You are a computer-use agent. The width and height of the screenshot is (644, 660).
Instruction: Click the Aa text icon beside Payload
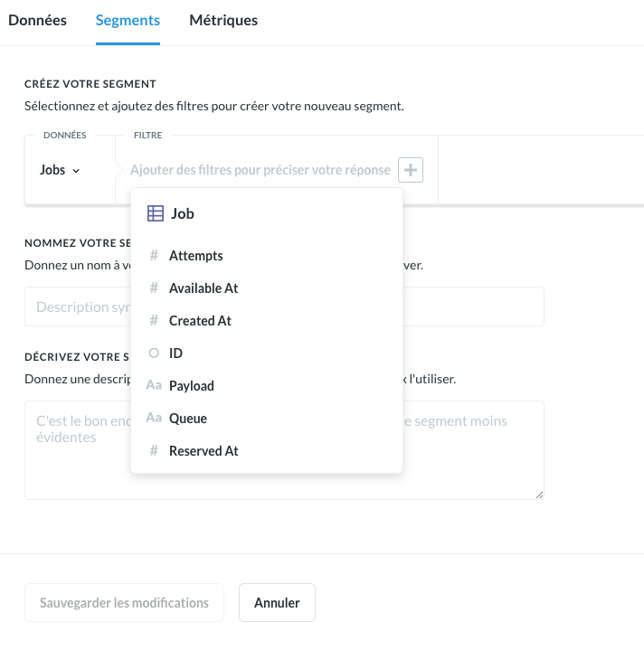154,385
